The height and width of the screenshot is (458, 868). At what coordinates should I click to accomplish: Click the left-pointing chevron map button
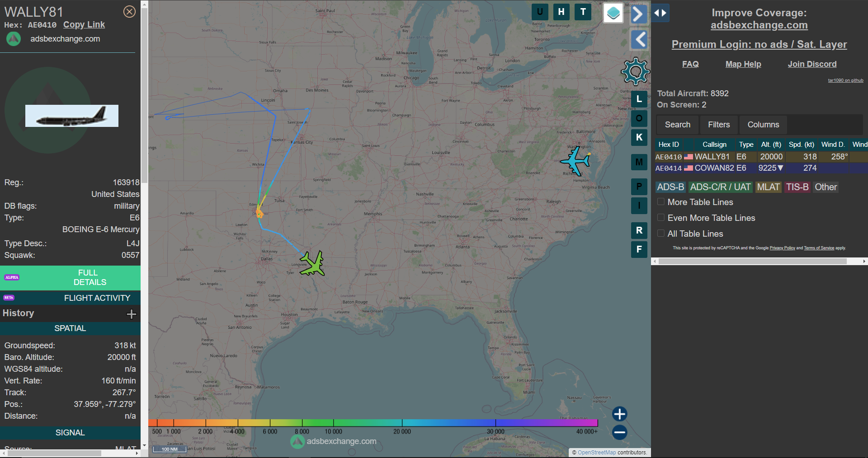(639, 39)
